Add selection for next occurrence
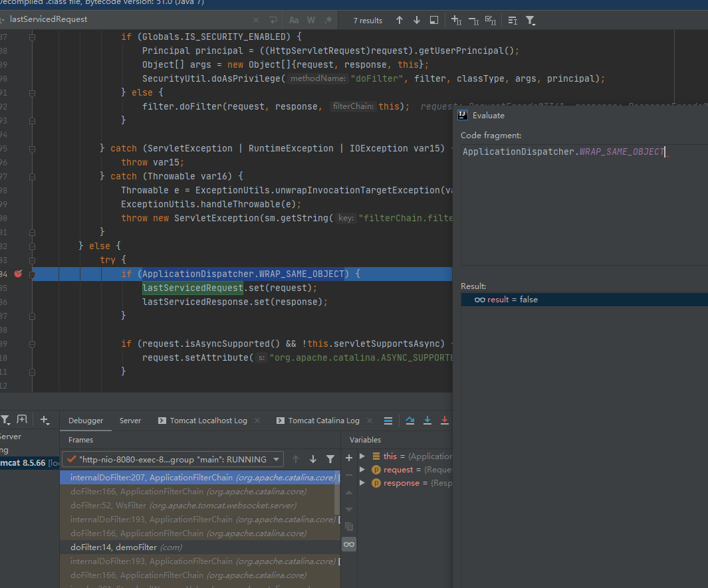Screen dimensions: 708x588 tap(457, 20)
